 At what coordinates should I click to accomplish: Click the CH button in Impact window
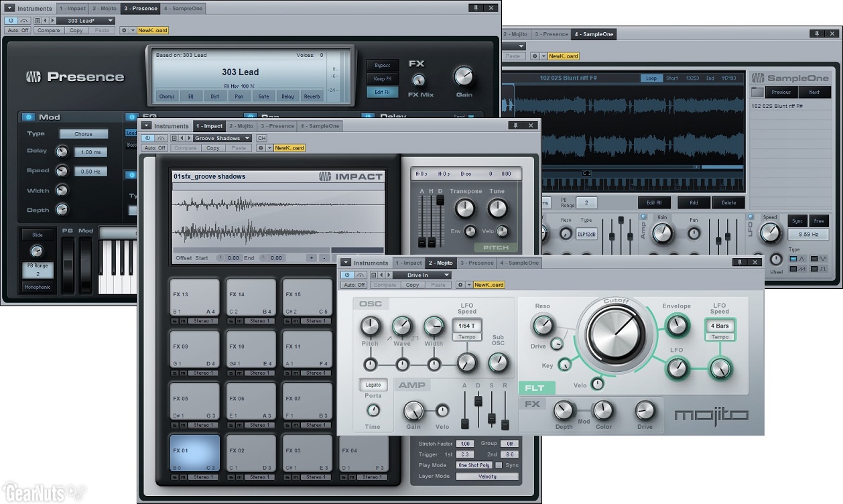point(262,138)
